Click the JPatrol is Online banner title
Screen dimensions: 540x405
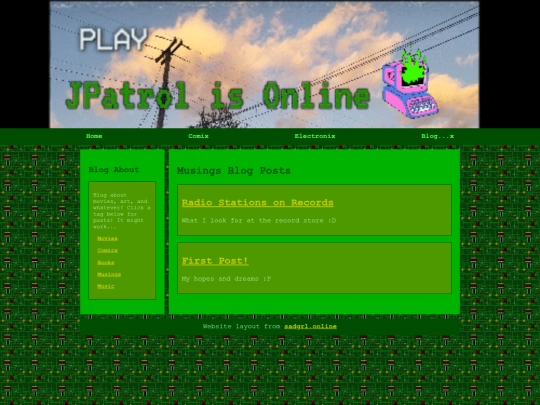(x=218, y=96)
